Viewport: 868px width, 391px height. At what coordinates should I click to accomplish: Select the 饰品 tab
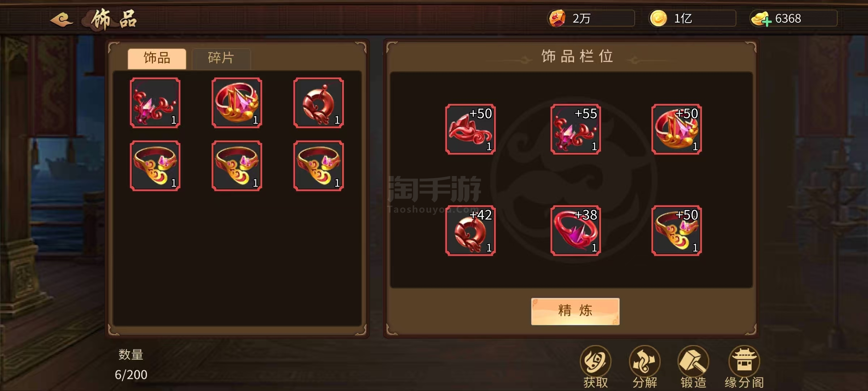pyautogui.click(x=157, y=58)
